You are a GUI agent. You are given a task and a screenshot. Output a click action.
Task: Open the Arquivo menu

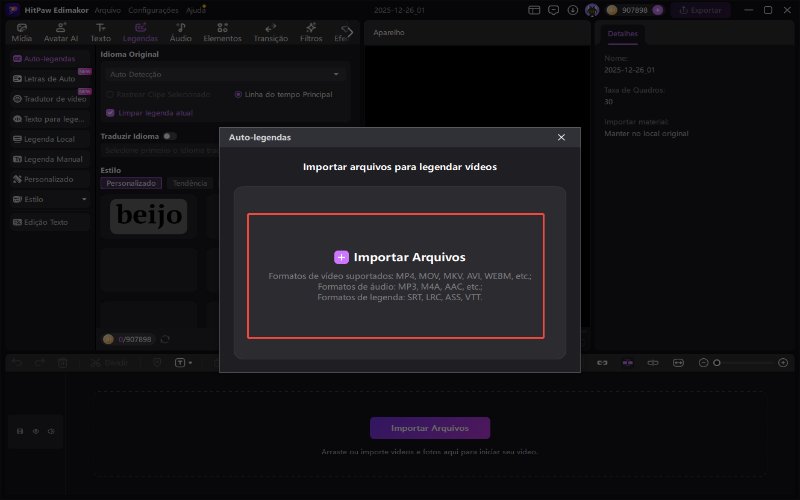[x=108, y=10]
